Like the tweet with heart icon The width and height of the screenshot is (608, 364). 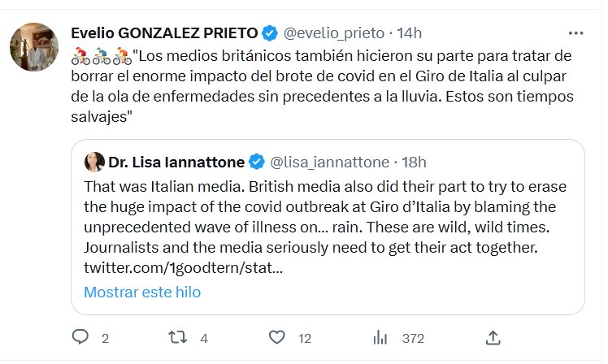coord(277,337)
